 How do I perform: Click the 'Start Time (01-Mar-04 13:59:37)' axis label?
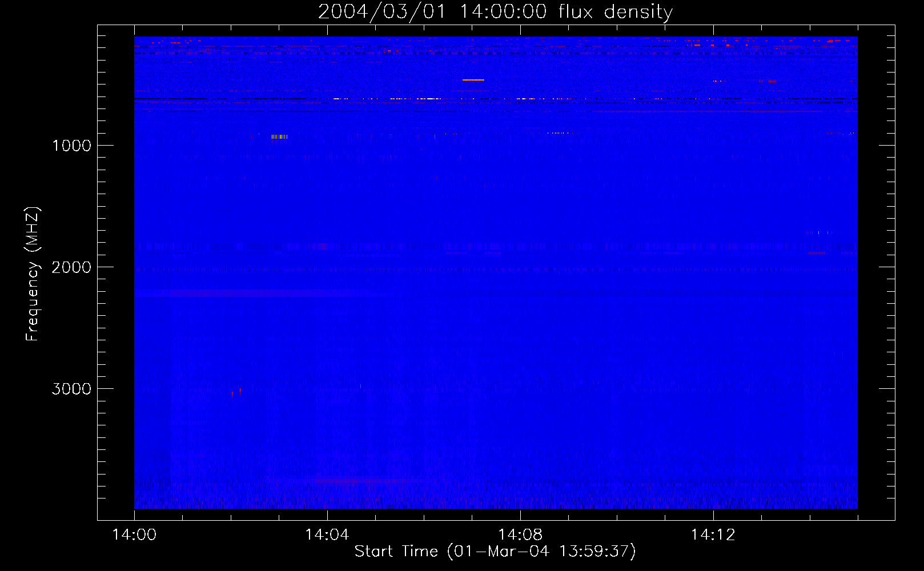(495, 551)
